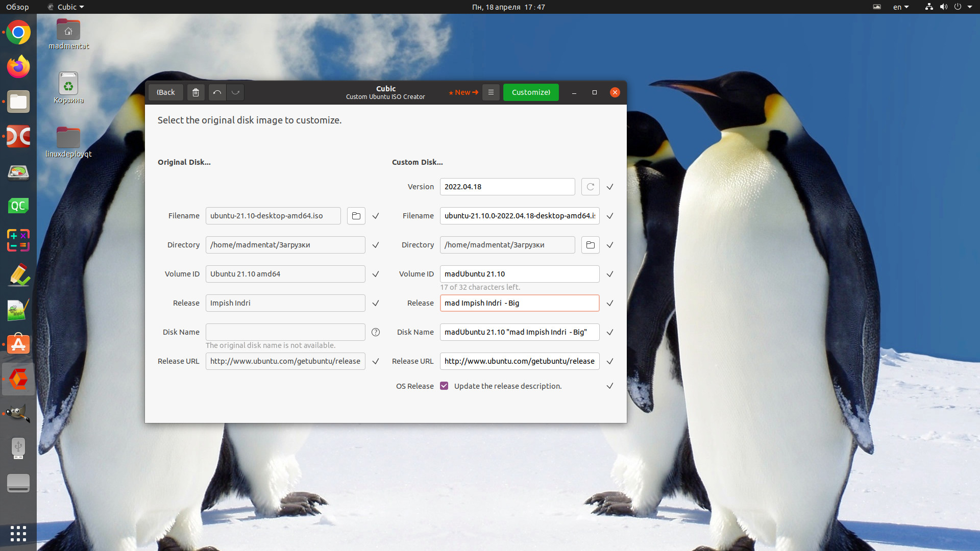Click the custom Directory field
This screenshot has height=551, width=980.
click(x=507, y=245)
